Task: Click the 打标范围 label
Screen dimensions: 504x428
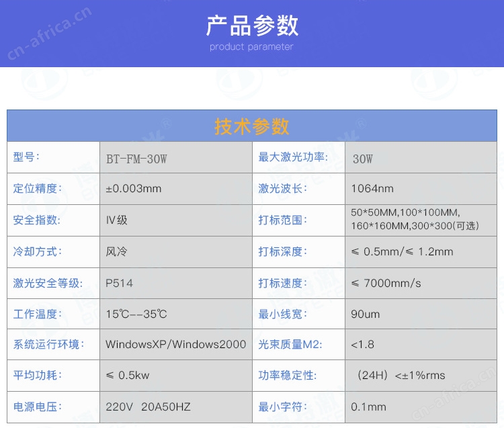Action: coord(282,220)
